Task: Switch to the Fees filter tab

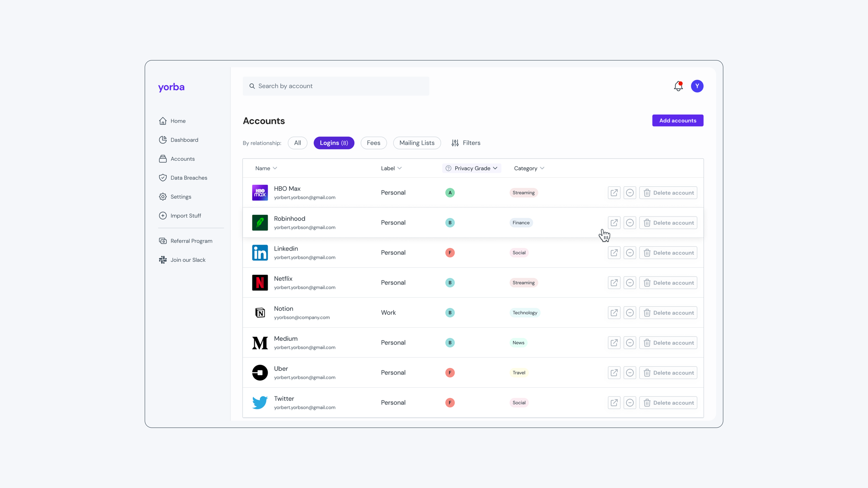Action: [x=373, y=143]
